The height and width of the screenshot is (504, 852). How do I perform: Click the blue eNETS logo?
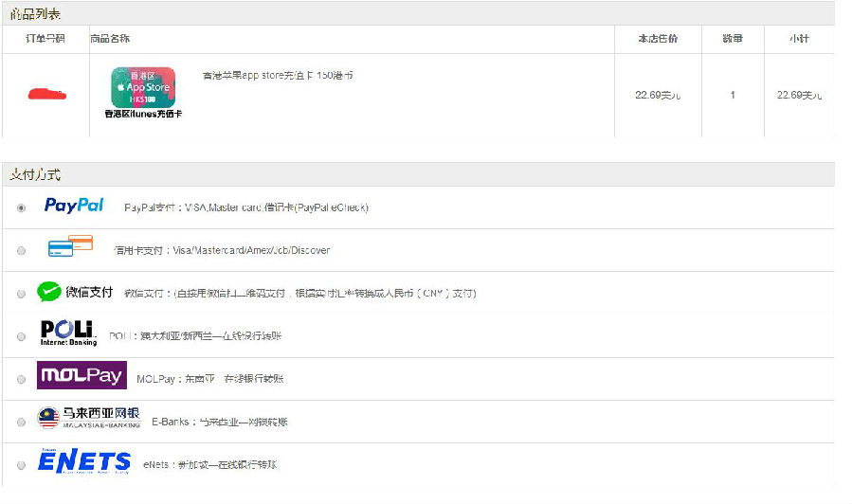[84, 461]
